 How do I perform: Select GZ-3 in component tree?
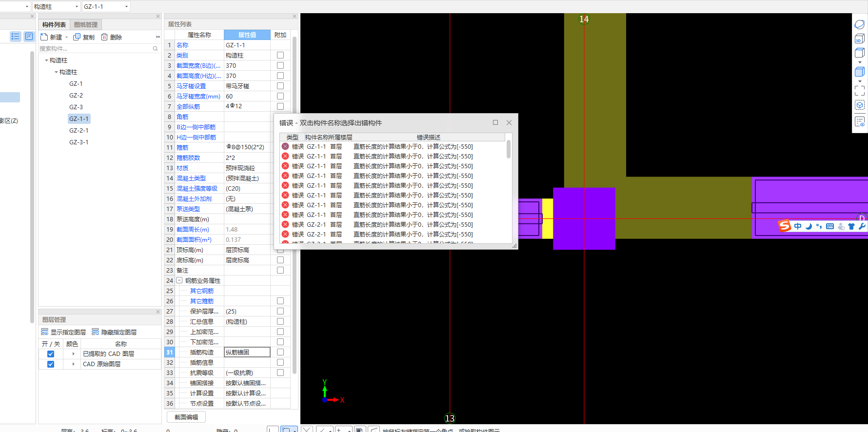coord(76,107)
